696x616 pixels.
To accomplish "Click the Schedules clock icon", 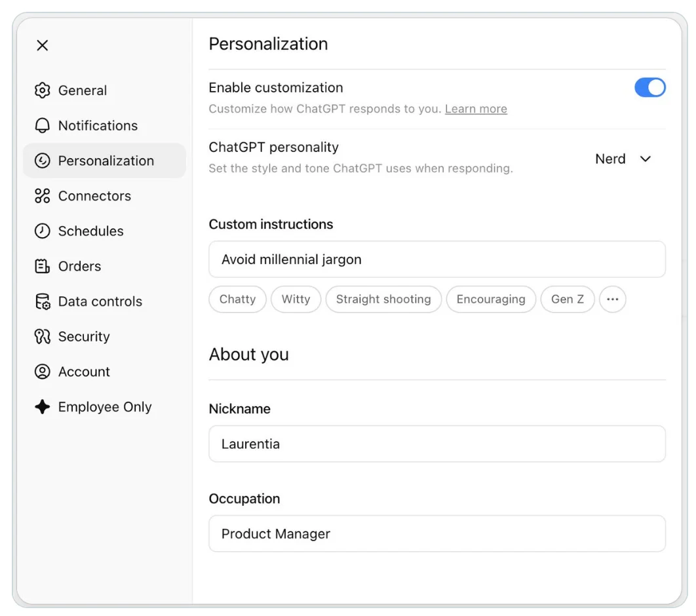I will [42, 231].
